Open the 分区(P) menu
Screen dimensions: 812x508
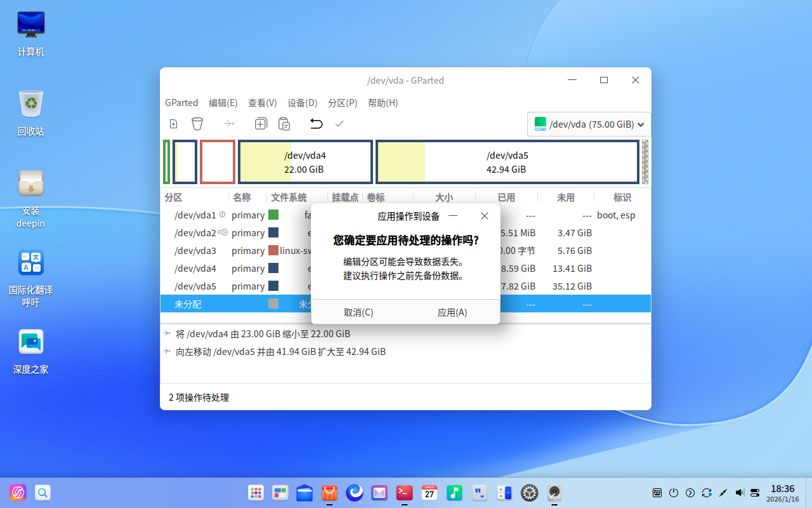click(343, 102)
